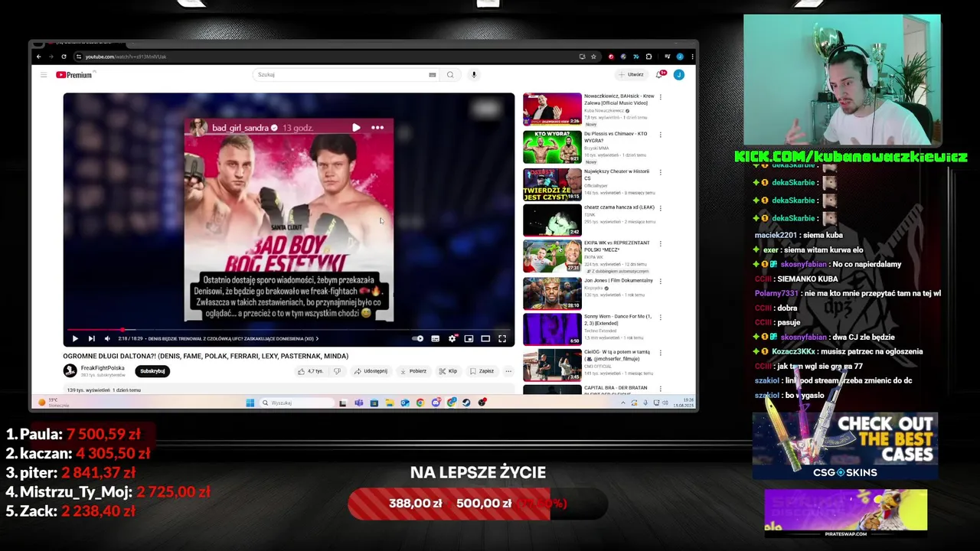Seek on the red video progress bar

[289, 330]
